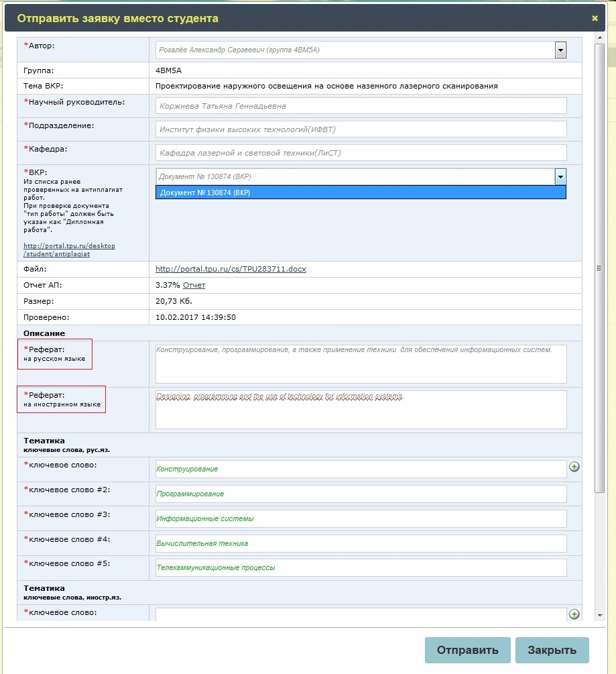Open the antiplagiarism Отчет link
This screenshot has width=616, height=674.
(194, 286)
